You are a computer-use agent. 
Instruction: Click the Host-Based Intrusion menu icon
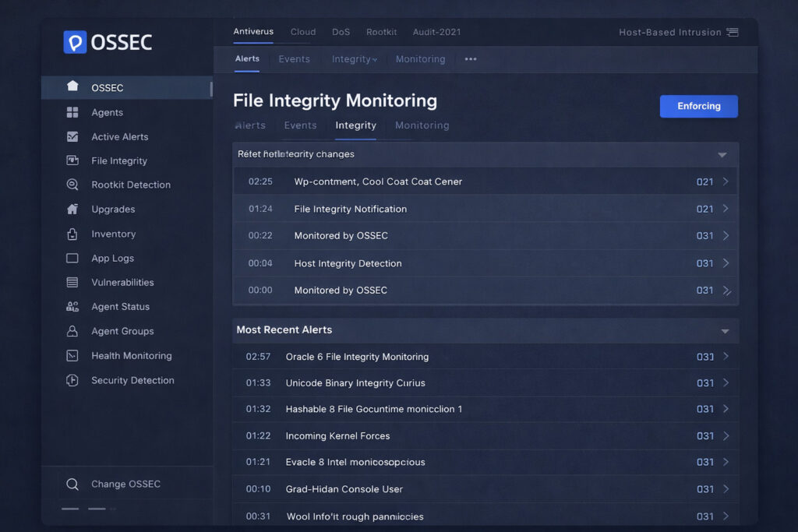coord(732,32)
